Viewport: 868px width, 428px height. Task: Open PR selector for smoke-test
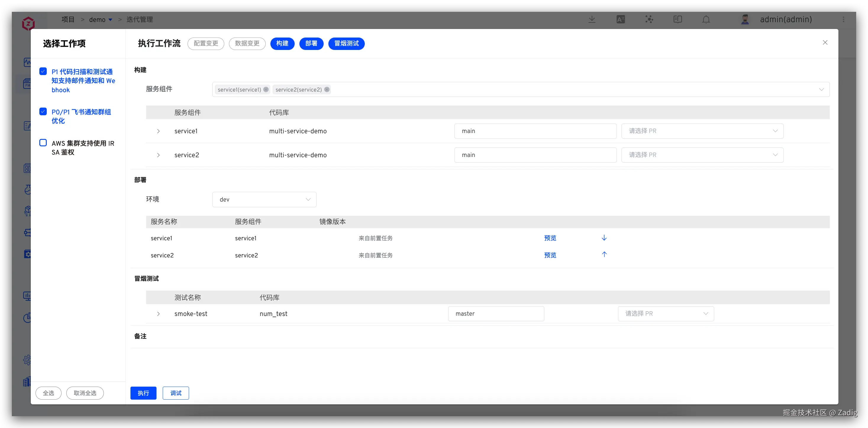point(665,314)
